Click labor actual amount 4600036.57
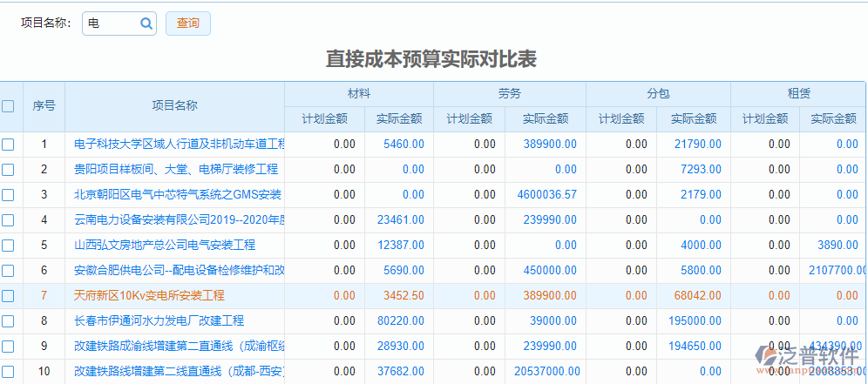 coord(546,195)
